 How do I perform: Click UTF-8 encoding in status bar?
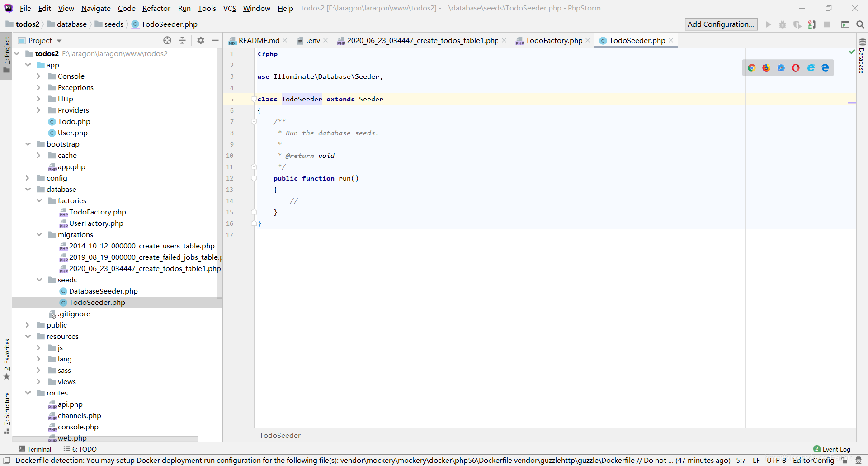click(x=776, y=461)
